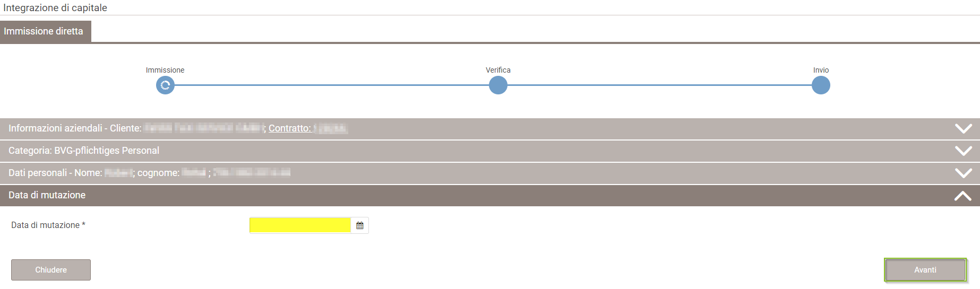Click the Chiudere button
980x289 pixels.
tap(51, 270)
